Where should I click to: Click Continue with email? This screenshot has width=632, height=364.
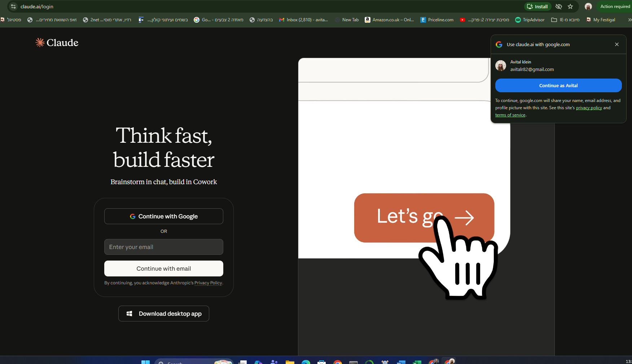[x=164, y=268]
